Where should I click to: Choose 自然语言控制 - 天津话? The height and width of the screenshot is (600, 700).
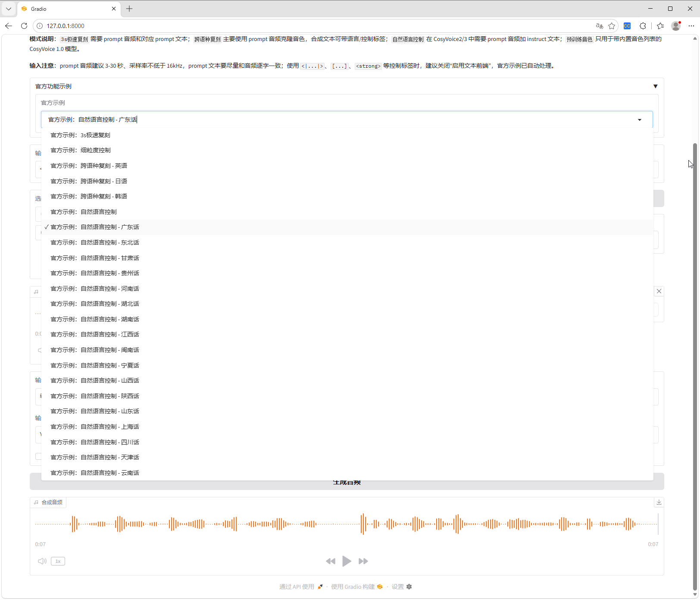click(347, 457)
